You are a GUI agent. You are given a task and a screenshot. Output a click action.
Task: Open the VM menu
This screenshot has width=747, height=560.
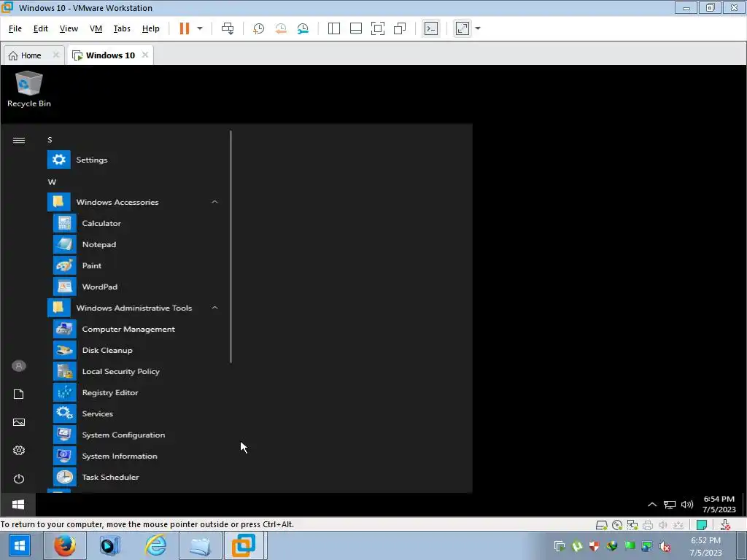click(x=96, y=28)
